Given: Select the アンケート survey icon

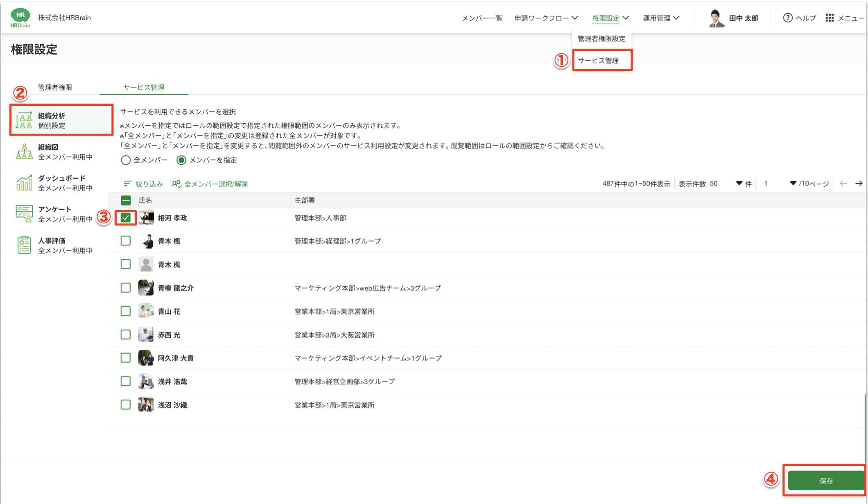Looking at the screenshot, I should tap(24, 213).
